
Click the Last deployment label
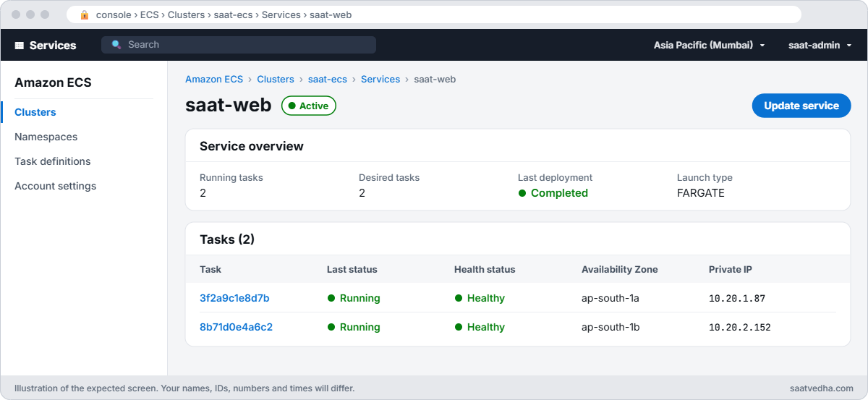pyautogui.click(x=555, y=177)
